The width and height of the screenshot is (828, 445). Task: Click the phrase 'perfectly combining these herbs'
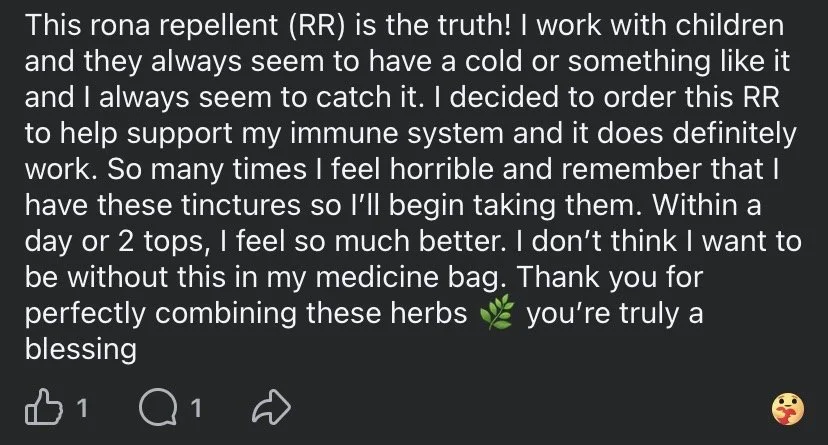pyautogui.click(x=246, y=314)
